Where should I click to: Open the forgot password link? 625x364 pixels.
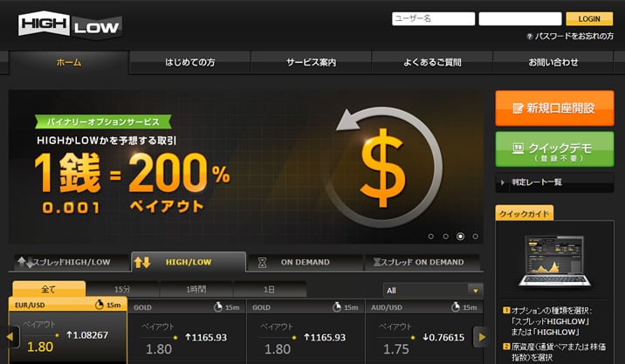[574, 37]
